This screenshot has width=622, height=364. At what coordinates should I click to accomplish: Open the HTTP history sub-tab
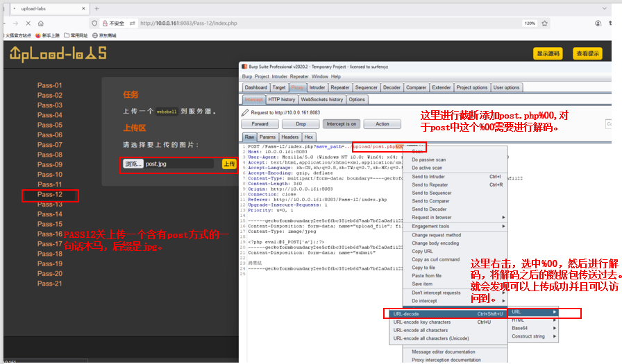pyautogui.click(x=282, y=99)
